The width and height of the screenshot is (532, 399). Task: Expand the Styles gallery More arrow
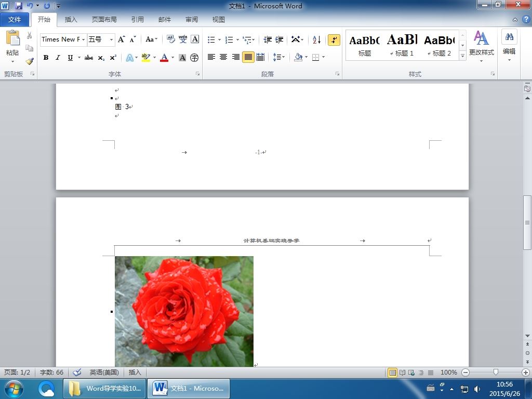coord(462,56)
